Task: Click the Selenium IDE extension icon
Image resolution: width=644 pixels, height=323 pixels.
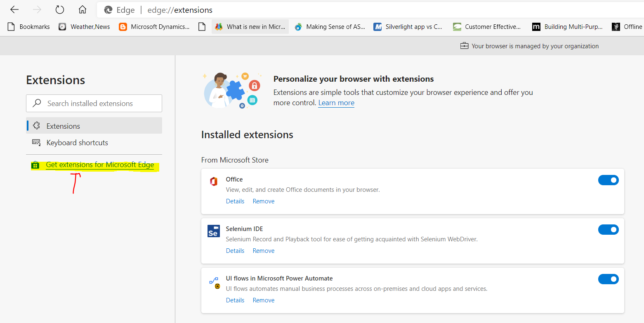Action: 213,231
